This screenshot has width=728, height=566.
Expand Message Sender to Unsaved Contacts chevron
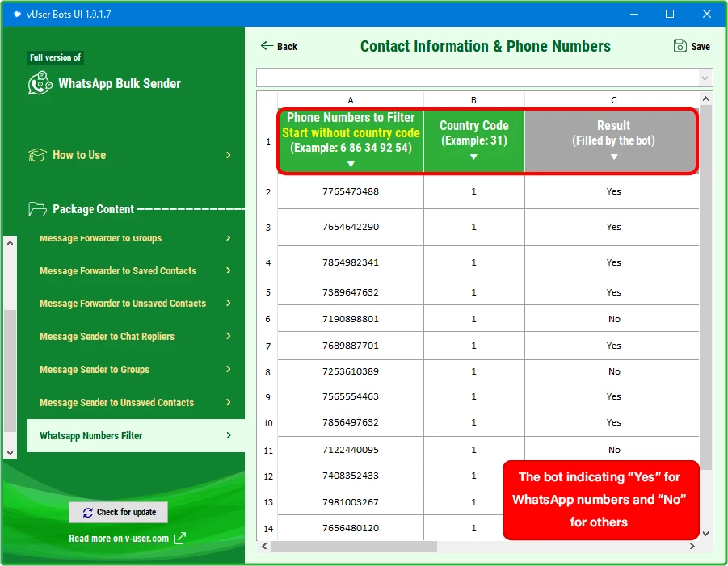pos(229,402)
